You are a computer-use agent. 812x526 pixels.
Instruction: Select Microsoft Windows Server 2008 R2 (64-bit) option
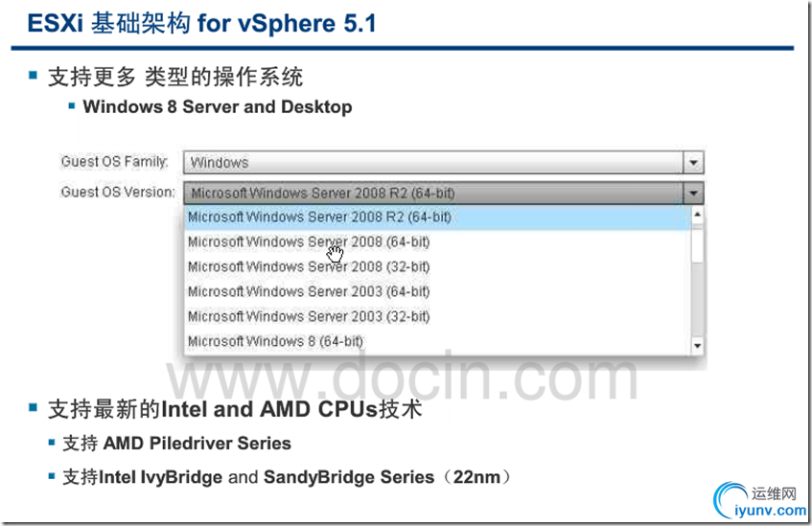pos(437,217)
